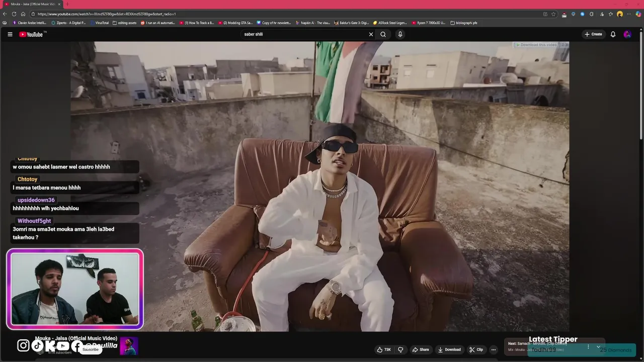Open ASRock Steel Legend bookmark
Screen dimensions: 644x362
[x=390, y=23]
